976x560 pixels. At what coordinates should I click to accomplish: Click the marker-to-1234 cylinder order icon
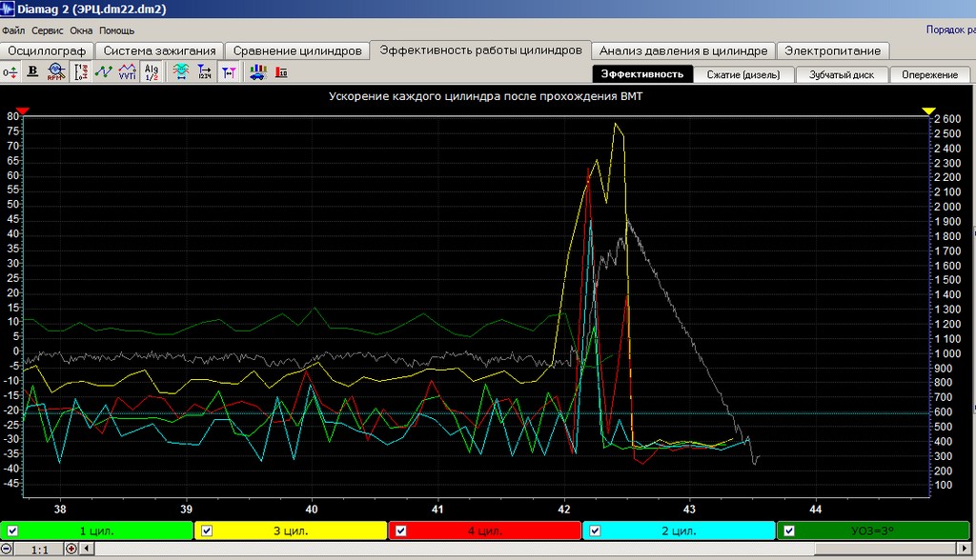click(x=205, y=72)
